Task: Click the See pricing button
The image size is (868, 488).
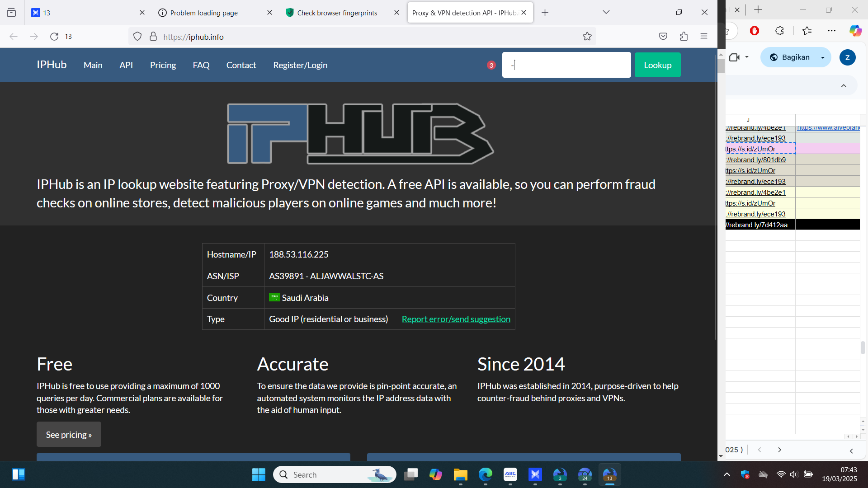Action: point(69,434)
